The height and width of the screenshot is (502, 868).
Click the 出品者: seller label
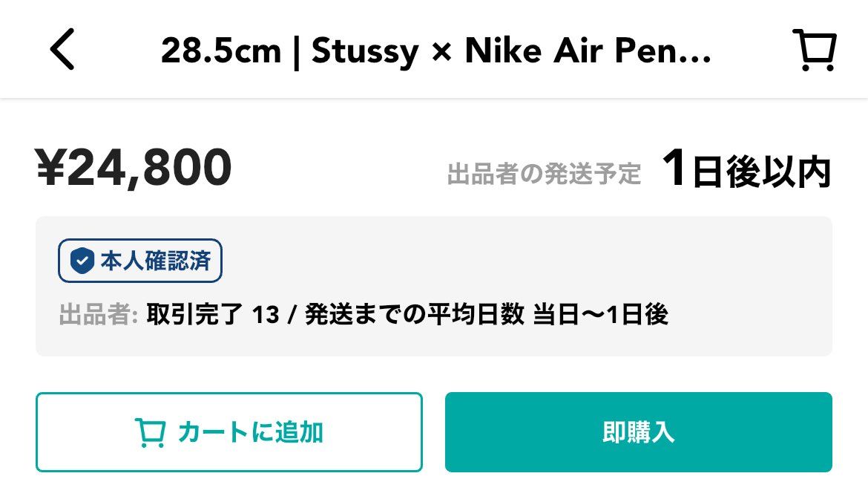(x=99, y=315)
